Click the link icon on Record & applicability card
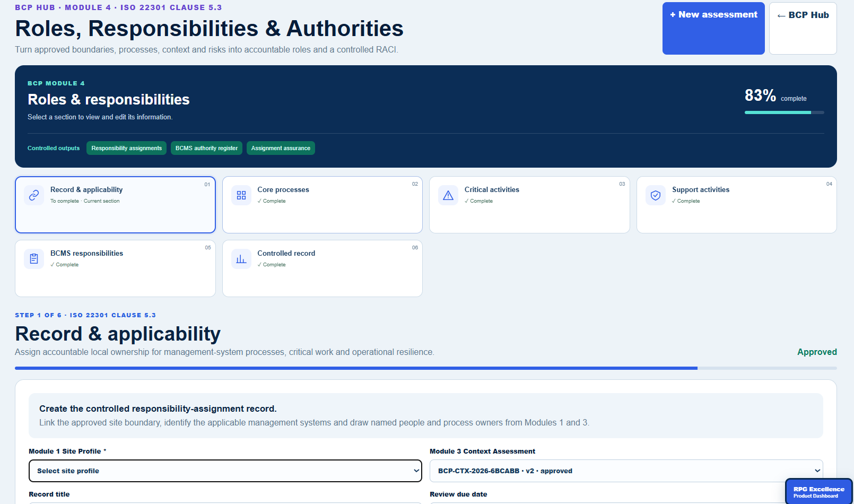Viewport: 854px width, 504px height. [34, 195]
